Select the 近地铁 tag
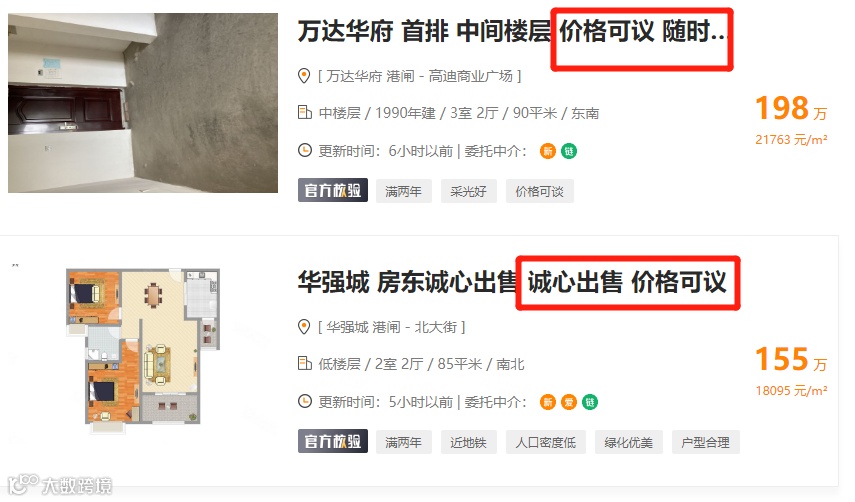 pyautogui.click(x=468, y=443)
